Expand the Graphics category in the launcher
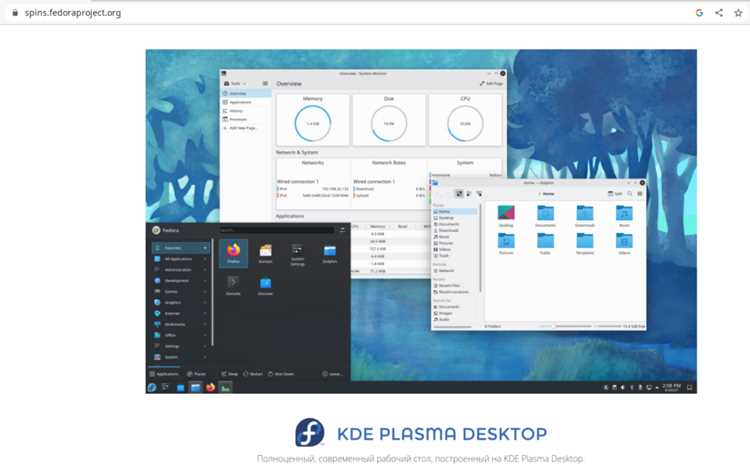The width and height of the screenshot is (750, 474). (181, 302)
